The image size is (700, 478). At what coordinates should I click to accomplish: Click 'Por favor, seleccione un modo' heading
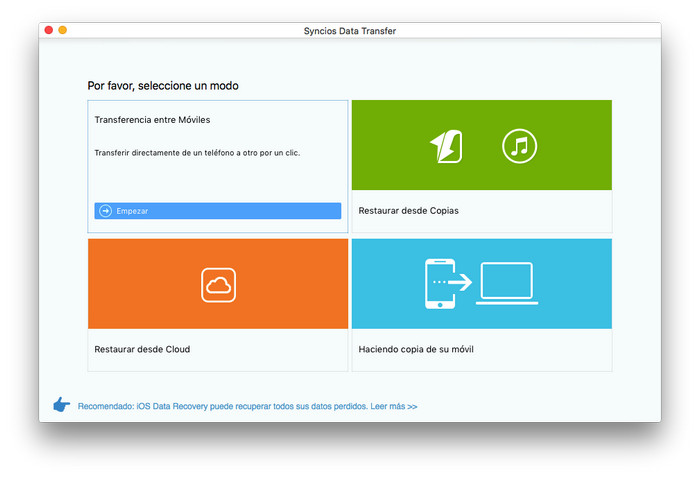163,85
